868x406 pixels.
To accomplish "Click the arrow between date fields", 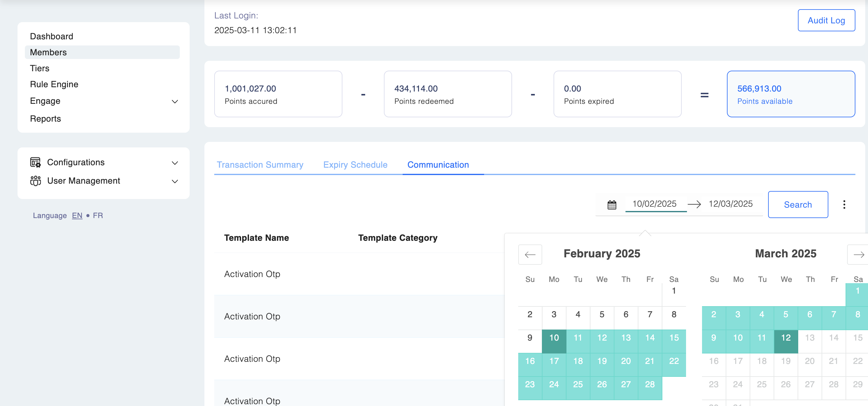I will 694,204.
